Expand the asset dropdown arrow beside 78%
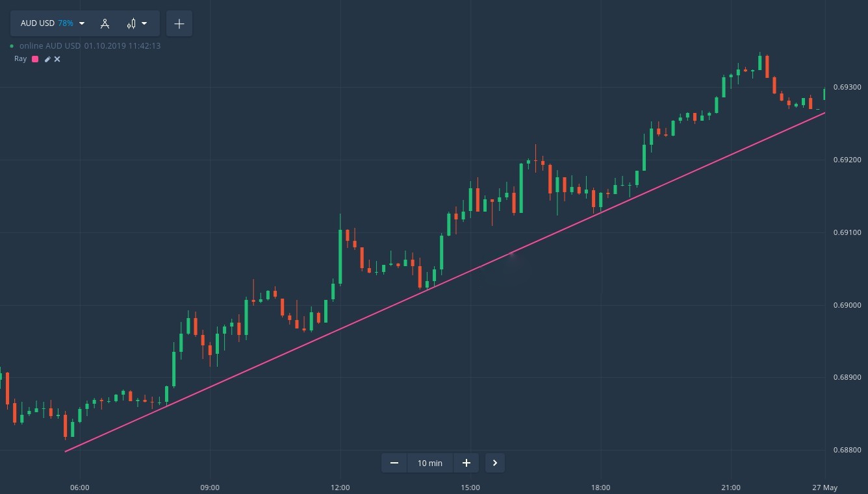 [x=82, y=23]
